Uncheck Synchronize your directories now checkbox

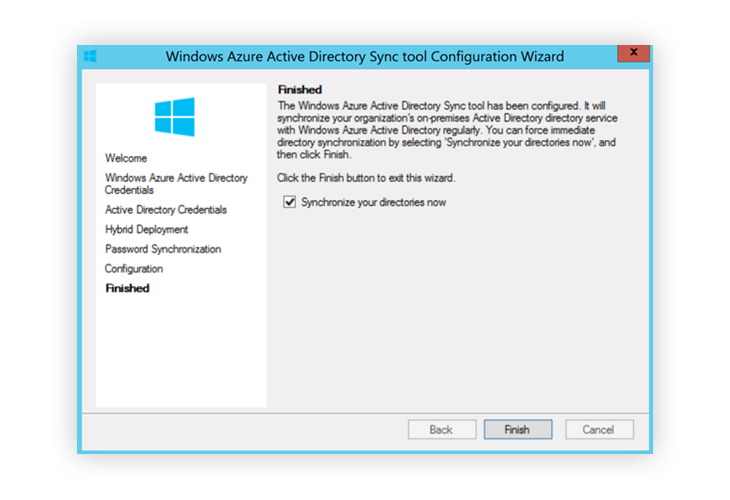[x=290, y=202]
